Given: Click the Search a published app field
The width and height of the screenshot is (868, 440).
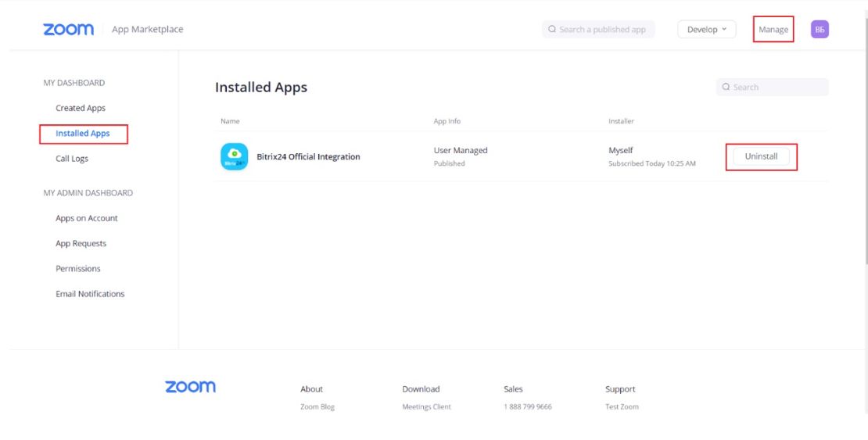Looking at the screenshot, I should (x=598, y=30).
